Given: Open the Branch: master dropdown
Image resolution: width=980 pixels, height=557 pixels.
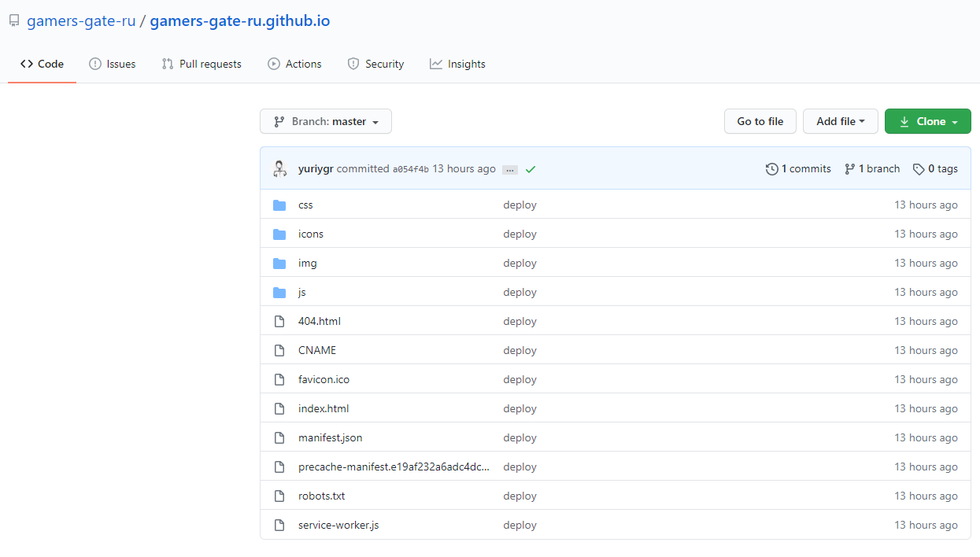Looking at the screenshot, I should tap(326, 122).
